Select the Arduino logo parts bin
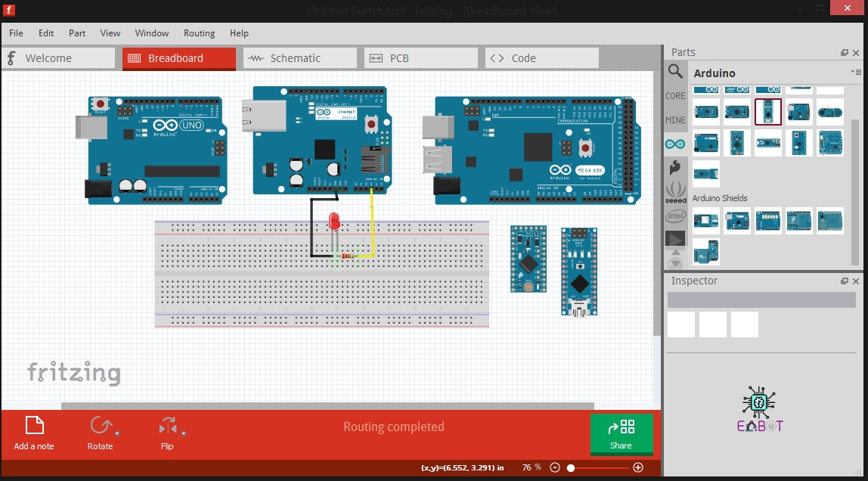The image size is (868, 481). (675, 144)
